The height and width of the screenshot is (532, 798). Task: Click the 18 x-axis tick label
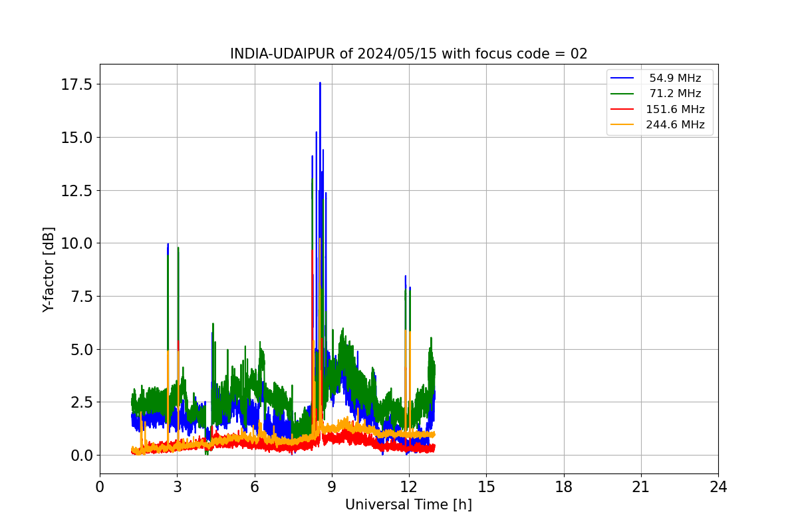[x=563, y=487]
